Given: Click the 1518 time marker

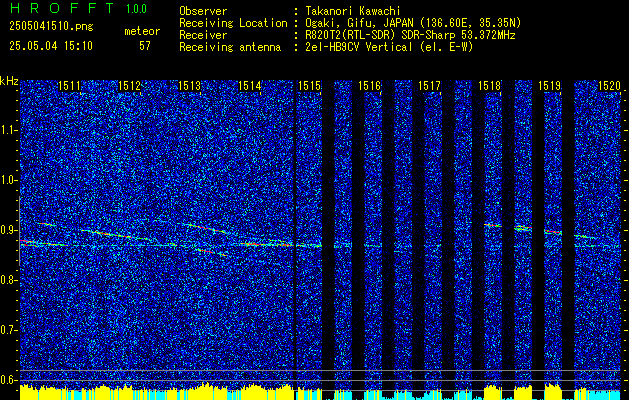Looking at the screenshot, I should pos(489,85).
